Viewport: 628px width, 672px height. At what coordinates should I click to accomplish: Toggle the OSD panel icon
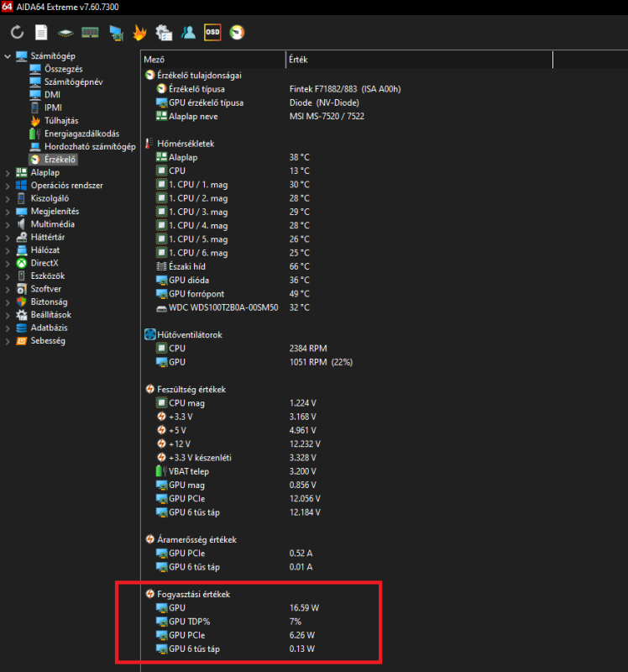pyautogui.click(x=212, y=32)
